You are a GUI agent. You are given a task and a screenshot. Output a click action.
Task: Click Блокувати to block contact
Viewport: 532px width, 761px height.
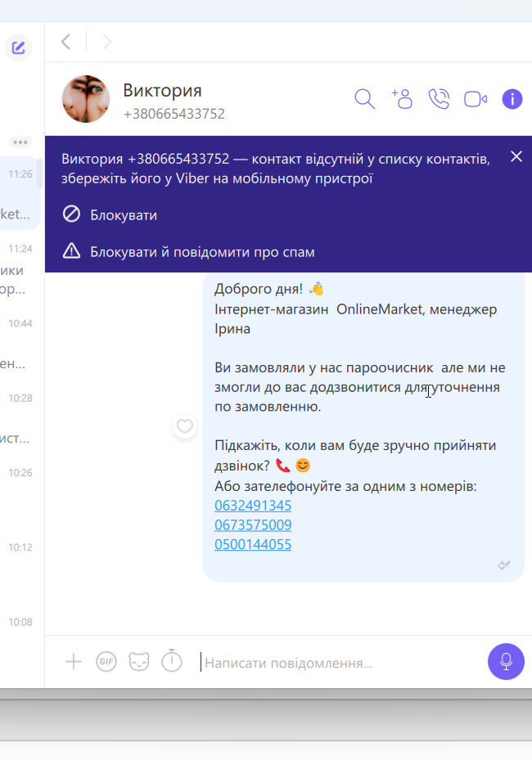pos(110,214)
